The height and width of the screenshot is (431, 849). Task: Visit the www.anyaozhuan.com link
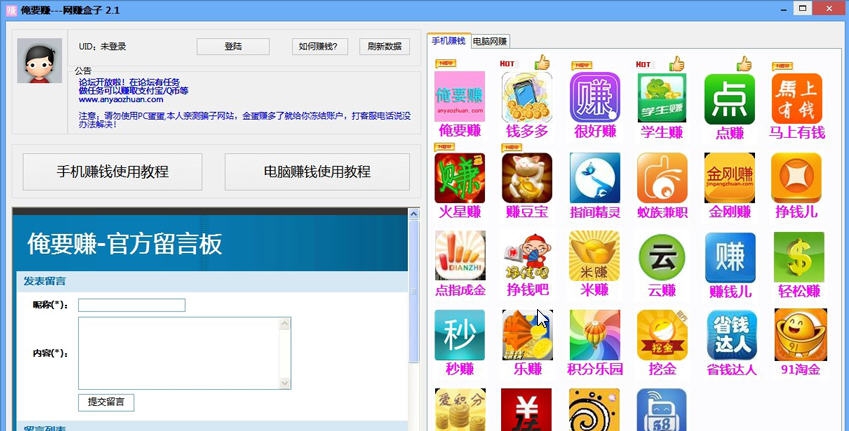121,100
